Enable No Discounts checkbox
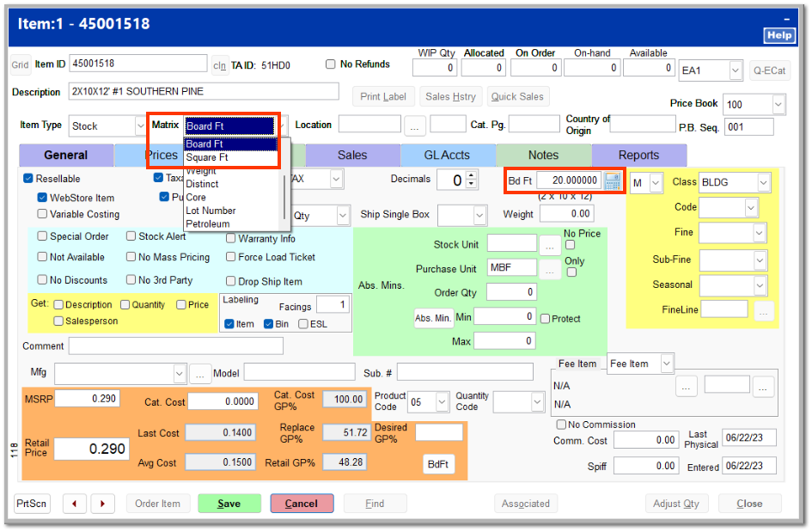This screenshot has width=812, height=532. click(42, 279)
